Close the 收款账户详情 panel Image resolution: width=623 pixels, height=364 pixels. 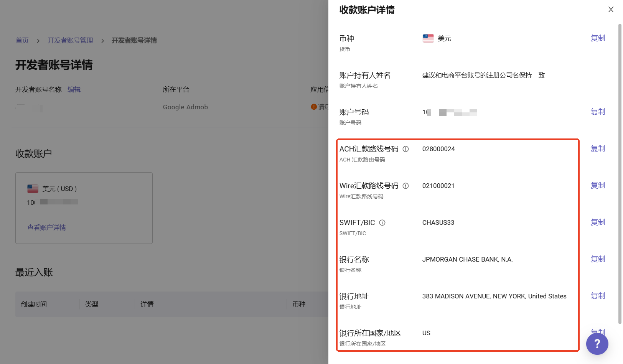611,10
